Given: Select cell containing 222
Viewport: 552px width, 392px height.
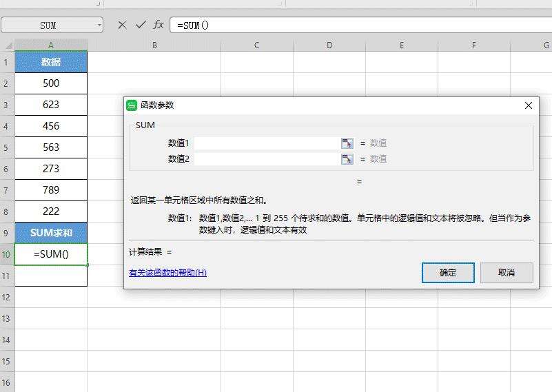Looking at the screenshot, I should [51, 212].
